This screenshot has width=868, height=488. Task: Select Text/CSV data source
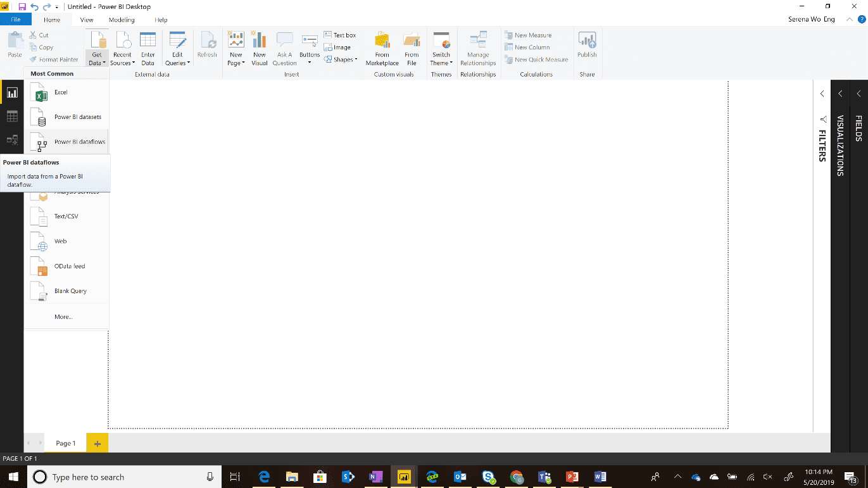(x=66, y=216)
